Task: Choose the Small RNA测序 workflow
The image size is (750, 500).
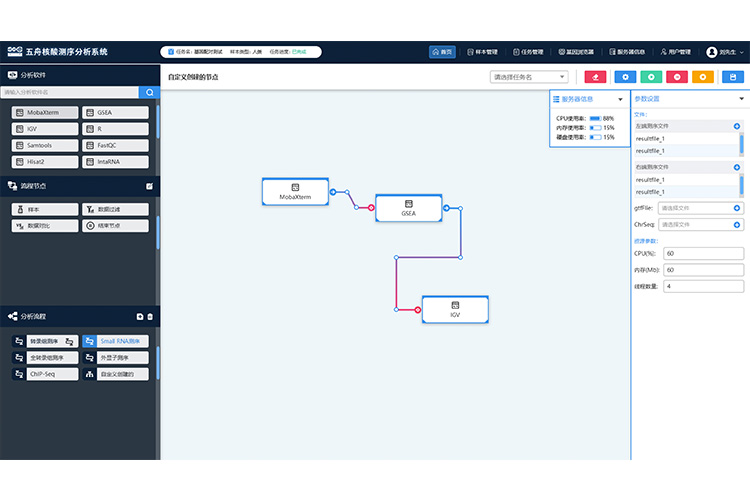Action: coord(115,341)
